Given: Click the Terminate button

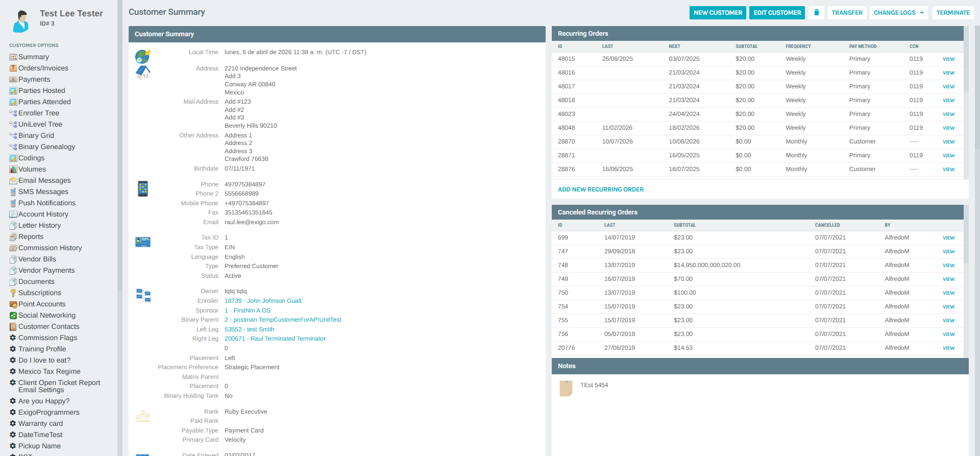Looking at the screenshot, I should click(953, 13).
